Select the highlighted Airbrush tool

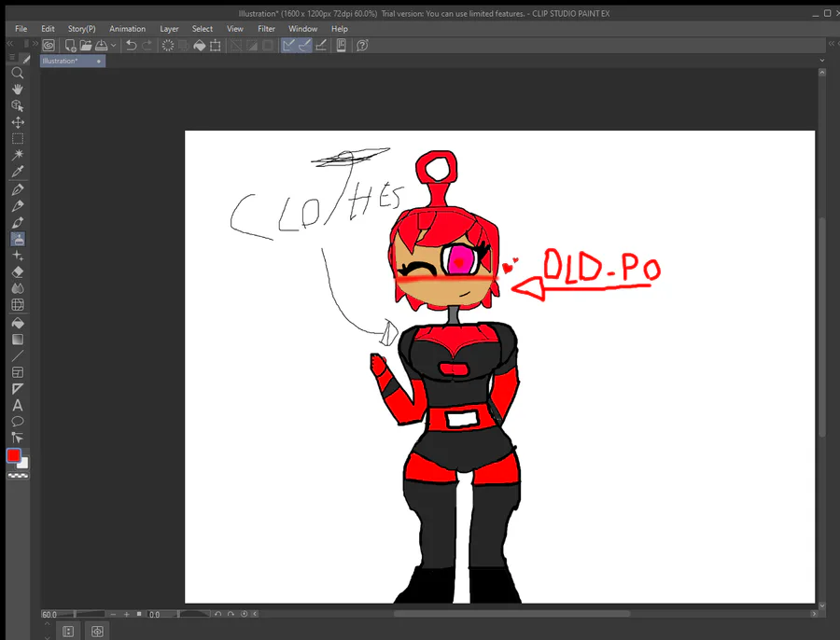pyautogui.click(x=18, y=239)
